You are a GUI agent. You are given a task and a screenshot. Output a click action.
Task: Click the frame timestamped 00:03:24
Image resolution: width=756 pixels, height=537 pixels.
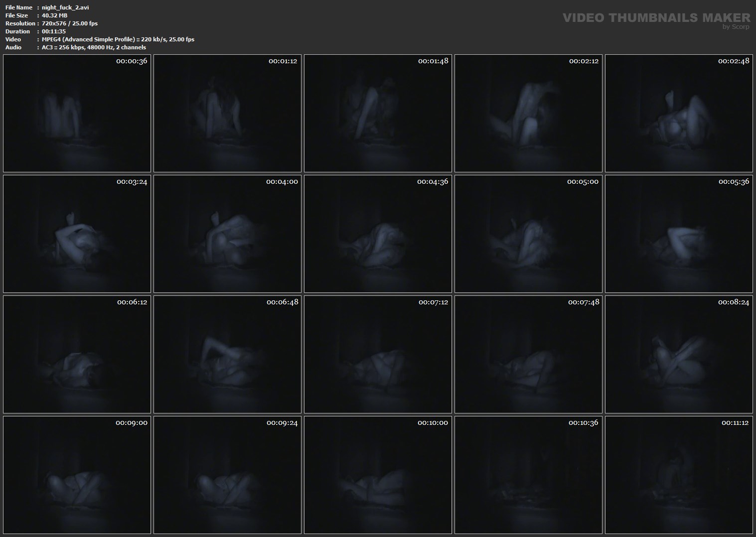point(77,234)
